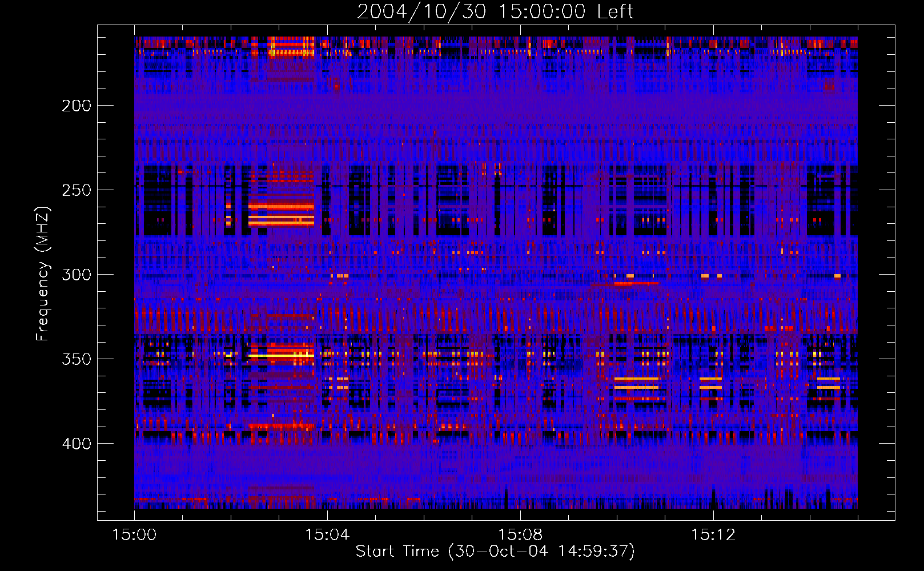This screenshot has width=924, height=571.
Task: Click the 15:00 time tick label
Action: coord(134,535)
